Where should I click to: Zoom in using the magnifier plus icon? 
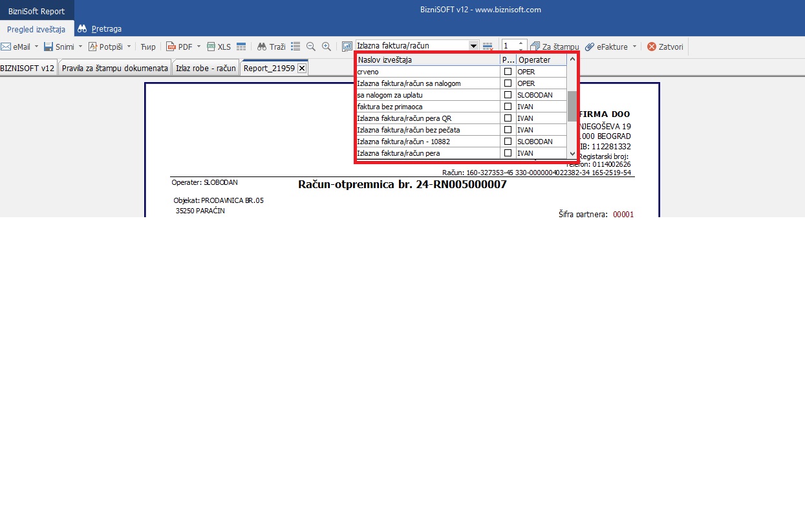327,47
